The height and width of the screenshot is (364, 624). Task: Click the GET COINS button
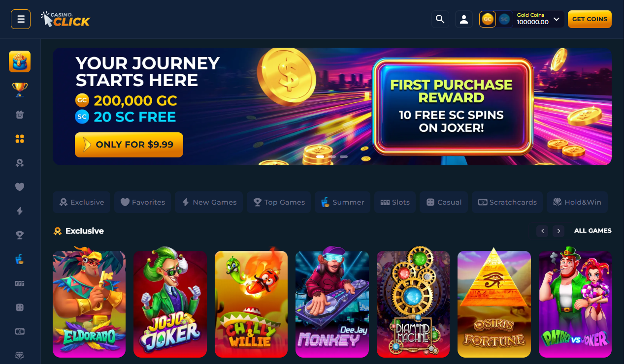point(590,19)
